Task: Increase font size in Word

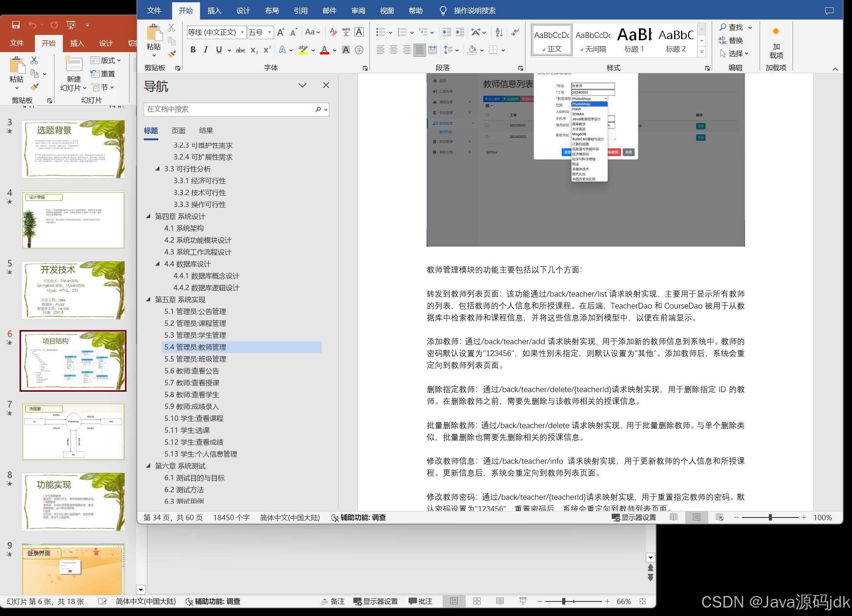Action: pyautogui.click(x=281, y=32)
